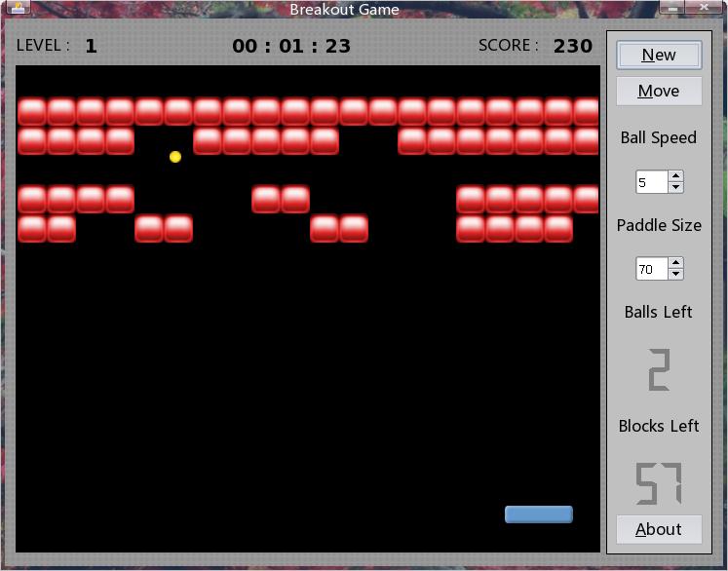Click the application icon in title bar
This screenshot has width=728, height=571.
click(19, 7)
